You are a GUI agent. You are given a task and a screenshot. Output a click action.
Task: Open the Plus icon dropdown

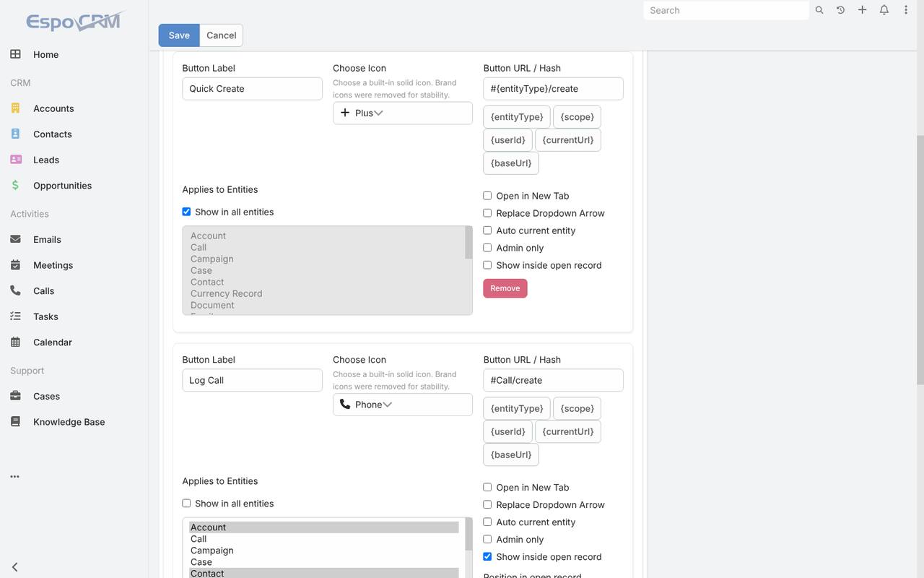(x=403, y=113)
